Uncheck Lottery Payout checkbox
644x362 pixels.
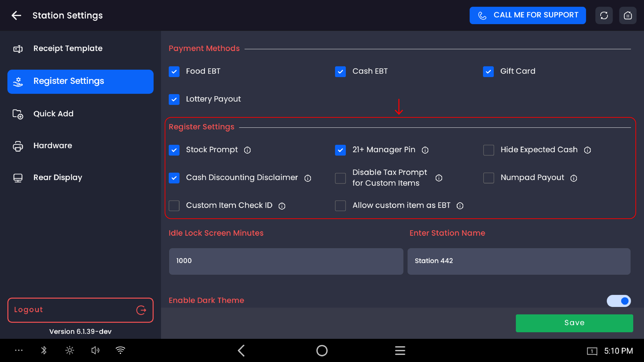174,99
